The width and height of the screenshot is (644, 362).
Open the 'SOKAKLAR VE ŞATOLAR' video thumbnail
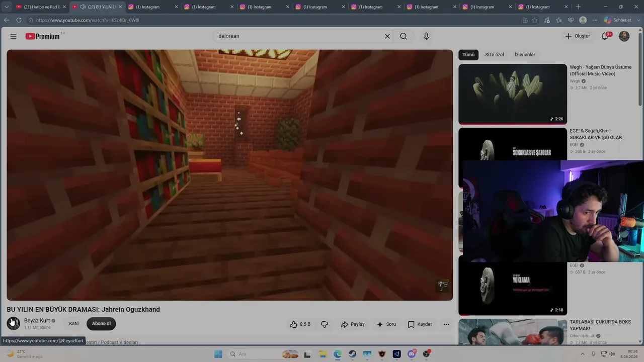(513, 144)
